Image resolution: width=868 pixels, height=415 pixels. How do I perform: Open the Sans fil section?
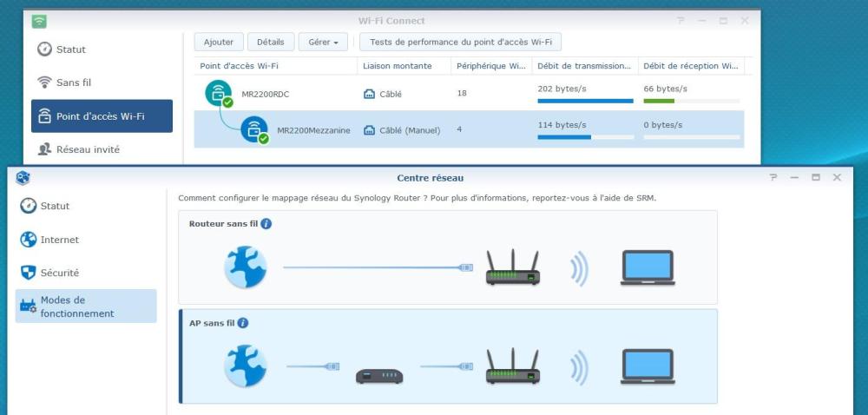tap(74, 83)
